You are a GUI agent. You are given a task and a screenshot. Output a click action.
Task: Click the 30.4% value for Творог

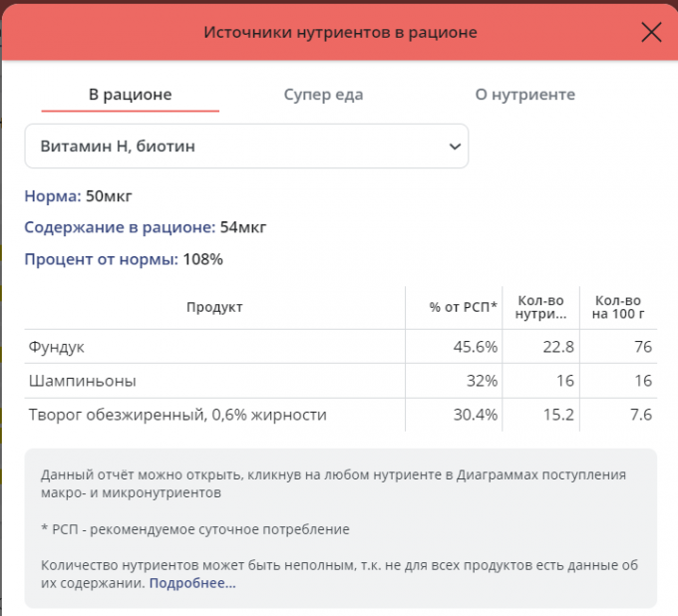click(x=475, y=415)
